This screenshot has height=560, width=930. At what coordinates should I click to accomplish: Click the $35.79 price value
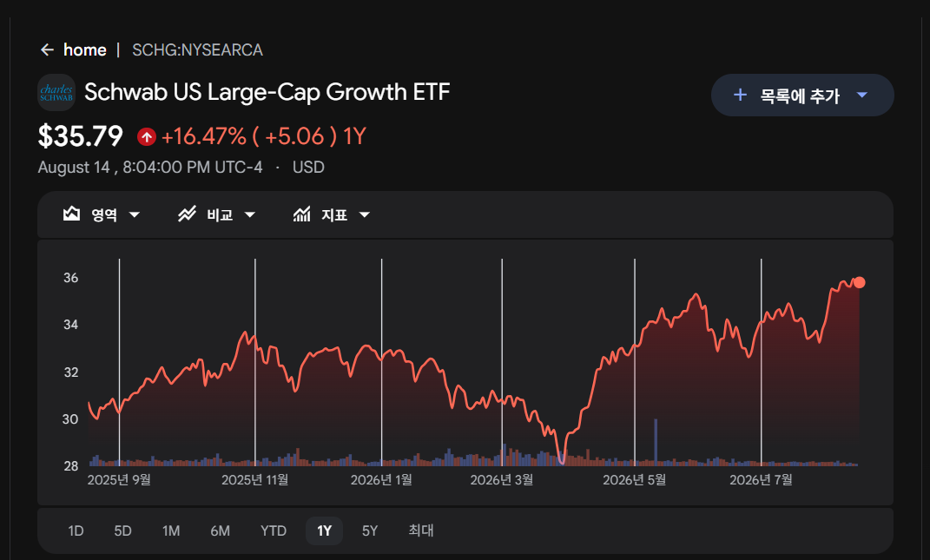(81, 136)
